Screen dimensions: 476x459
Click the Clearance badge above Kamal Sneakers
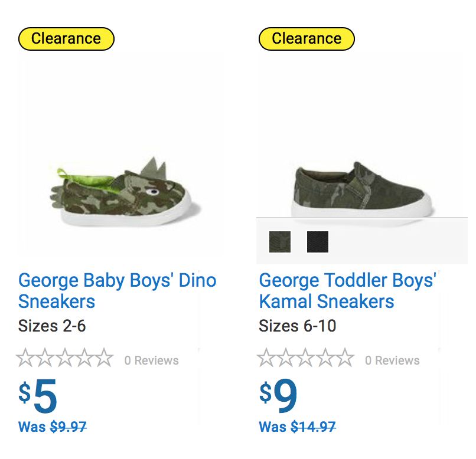click(307, 39)
